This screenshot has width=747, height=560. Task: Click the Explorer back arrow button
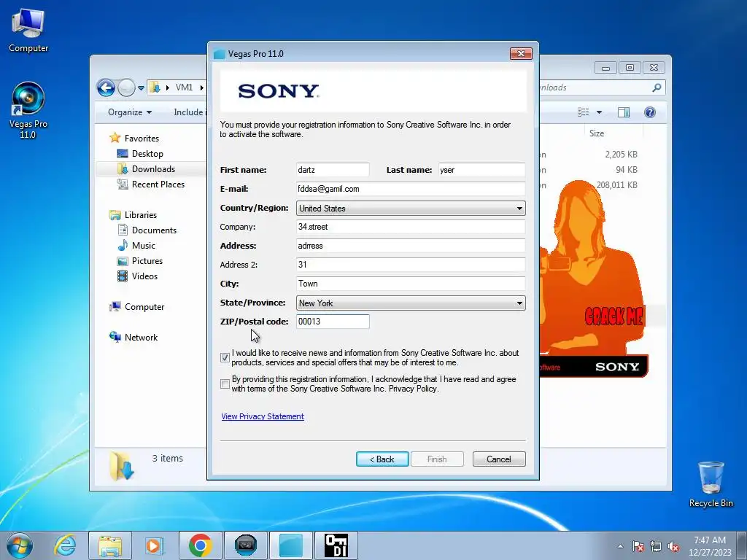pos(106,87)
